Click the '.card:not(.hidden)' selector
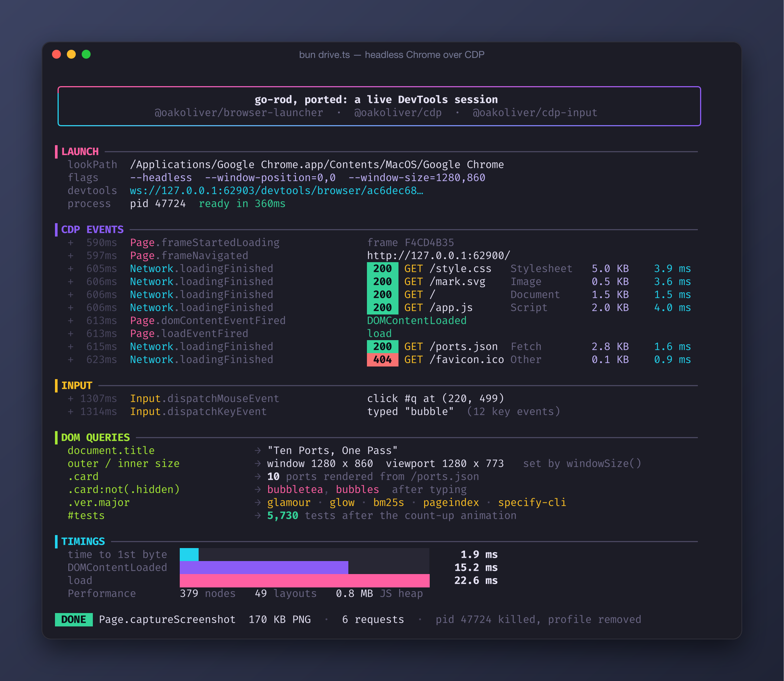This screenshot has width=784, height=681. pyautogui.click(x=124, y=489)
